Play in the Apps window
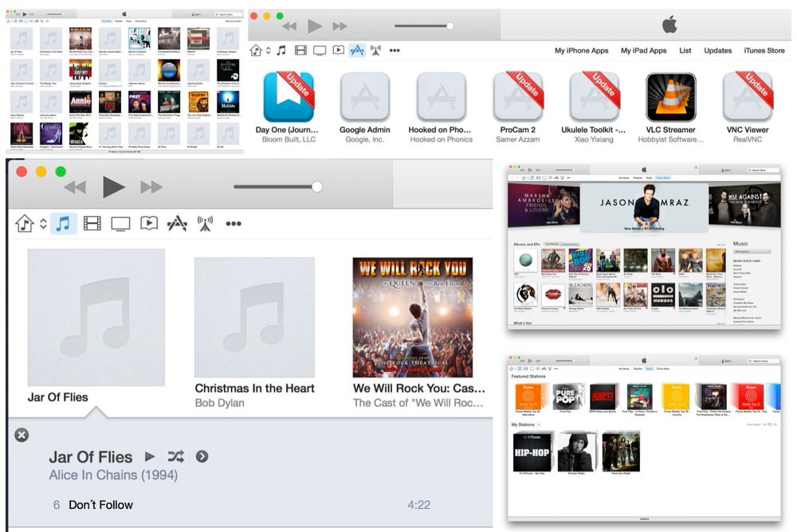Viewport: 797px width, 532px height. pyautogui.click(x=315, y=25)
